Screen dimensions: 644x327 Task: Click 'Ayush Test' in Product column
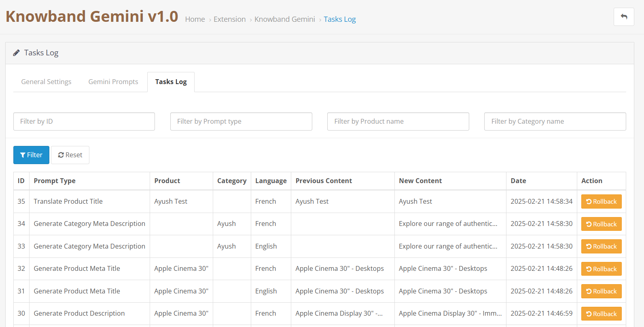click(x=171, y=201)
